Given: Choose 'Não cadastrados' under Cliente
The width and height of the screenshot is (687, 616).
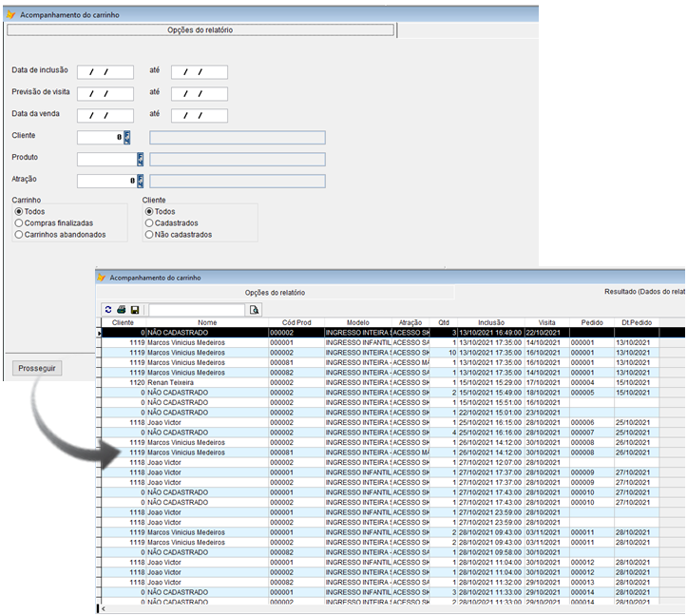Looking at the screenshot, I should pos(149,234).
